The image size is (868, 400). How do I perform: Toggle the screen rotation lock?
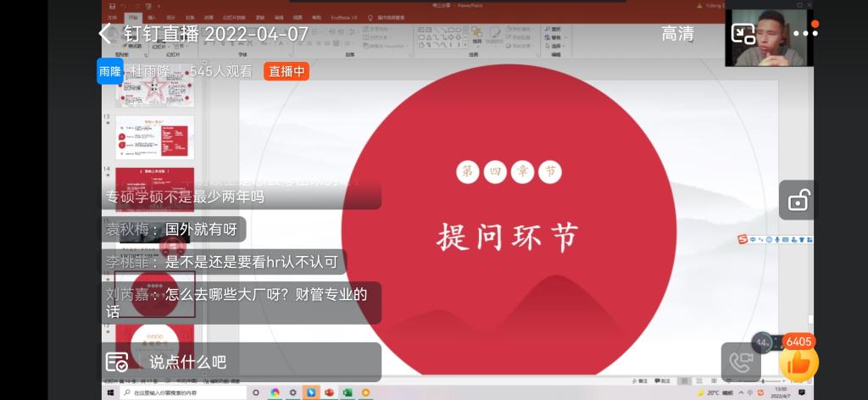tap(797, 201)
